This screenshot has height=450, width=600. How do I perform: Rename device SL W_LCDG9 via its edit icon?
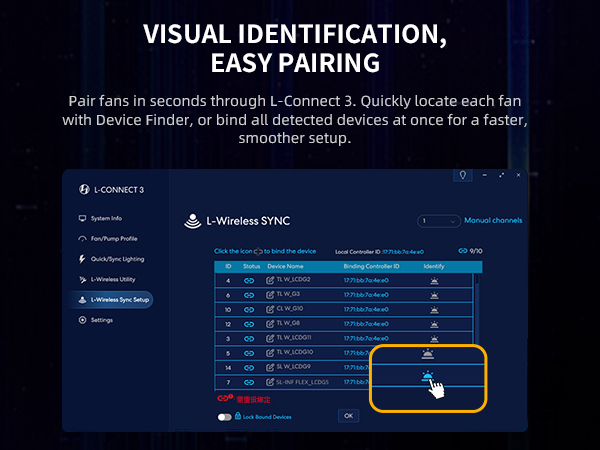270,367
